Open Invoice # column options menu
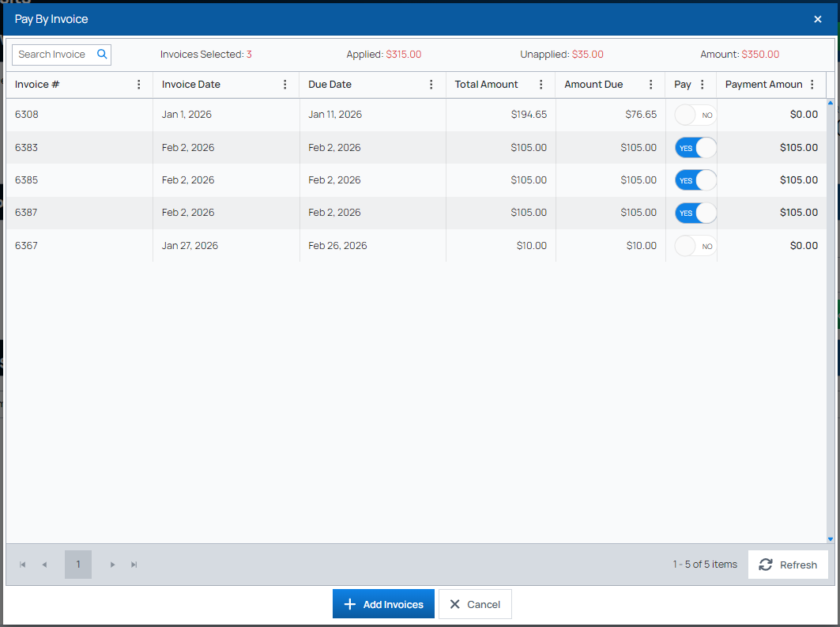840x627 pixels. pyautogui.click(x=139, y=84)
